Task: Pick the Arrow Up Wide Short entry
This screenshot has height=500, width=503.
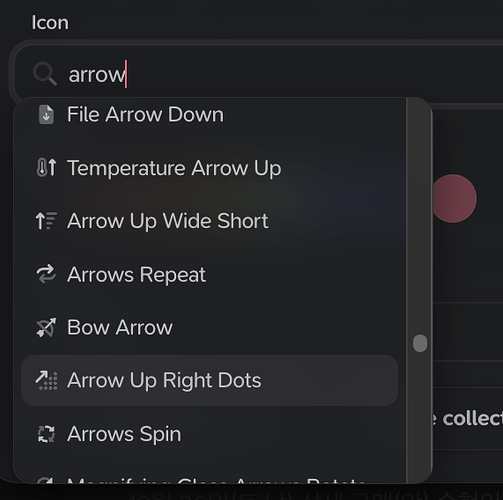Action: pyautogui.click(x=209, y=221)
